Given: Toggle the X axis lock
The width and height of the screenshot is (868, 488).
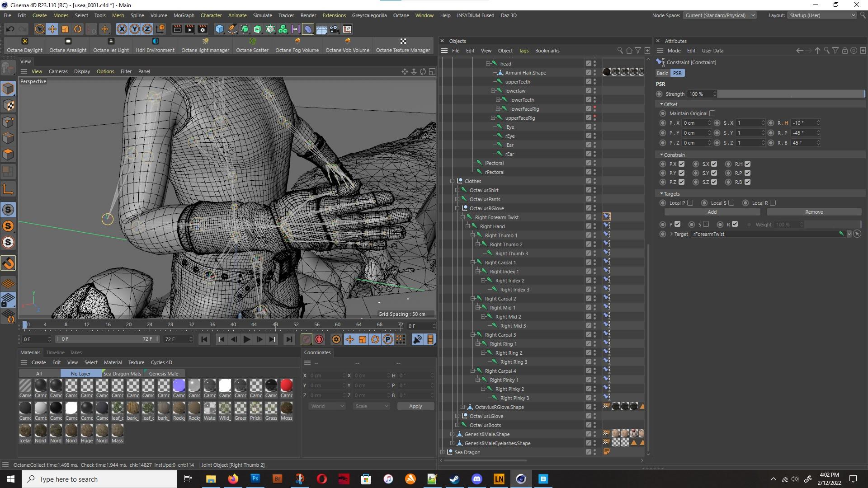Looking at the screenshot, I should [122, 29].
